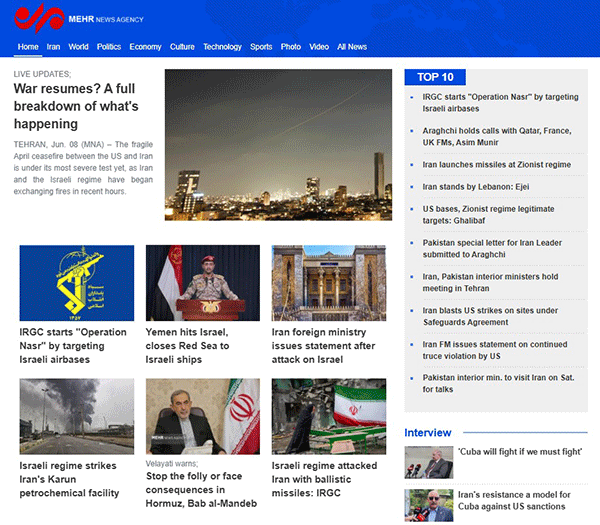Open the IRGC emblem thumbnail
Screen dimensions: 600x525
(x=77, y=283)
